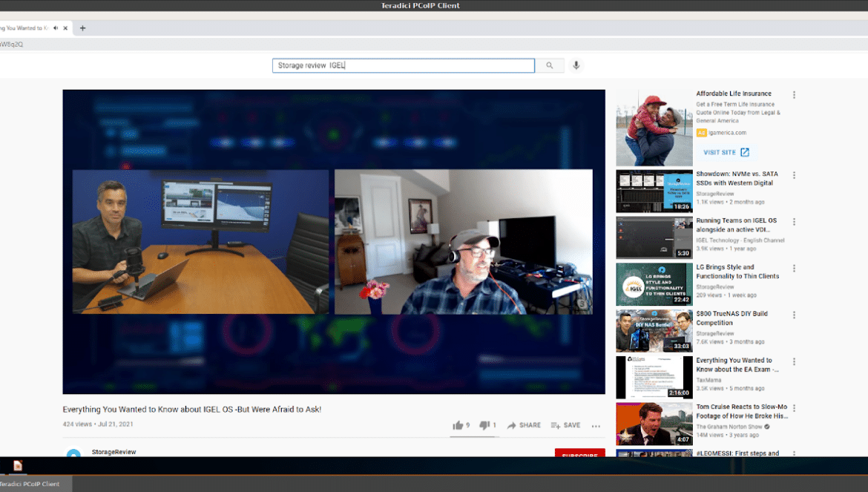This screenshot has width=868, height=492.
Task: Open 'Everything You Wanted to Know about the EA Exam' title
Action: [737, 364]
